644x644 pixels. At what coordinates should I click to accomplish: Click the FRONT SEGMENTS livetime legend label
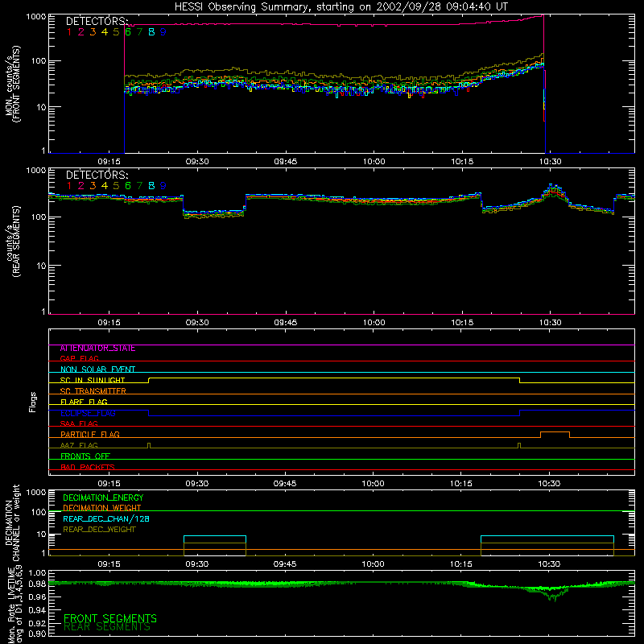pyautogui.click(x=110, y=618)
